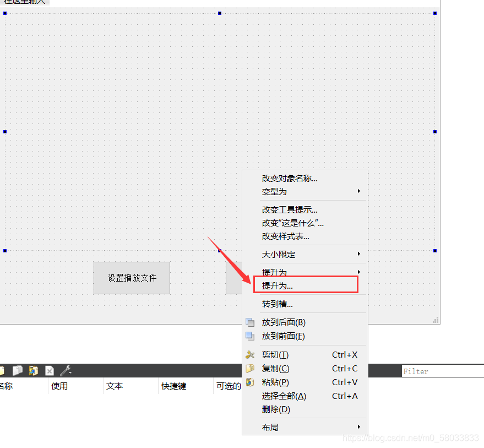Expand the 布局 submenu
This screenshot has width=484, height=448.
click(x=305, y=427)
